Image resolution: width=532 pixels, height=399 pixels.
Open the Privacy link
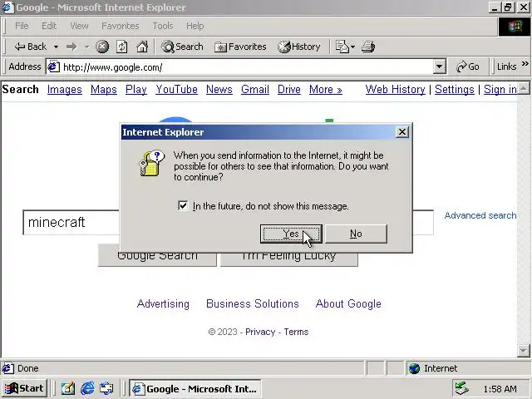[260, 332]
